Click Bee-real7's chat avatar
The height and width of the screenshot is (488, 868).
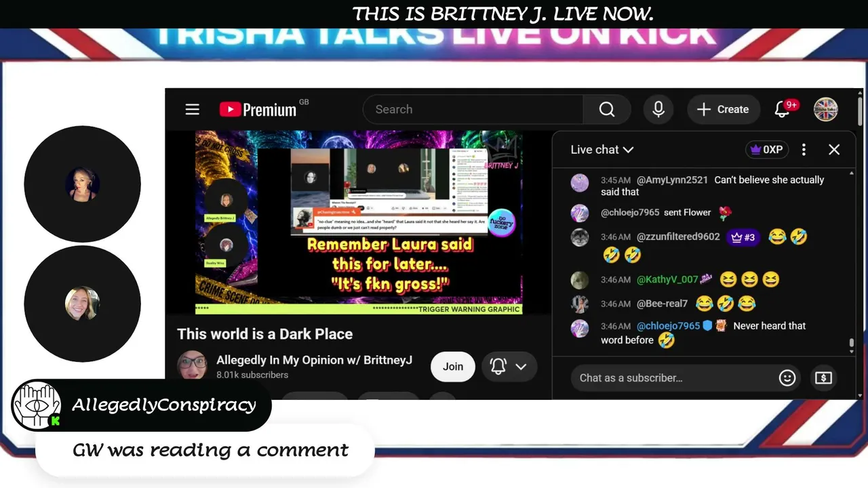pyautogui.click(x=580, y=304)
